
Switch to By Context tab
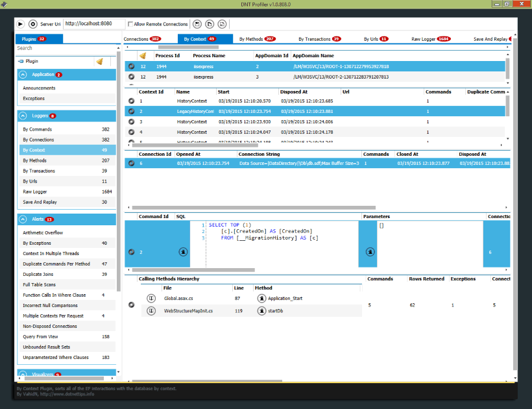205,39
